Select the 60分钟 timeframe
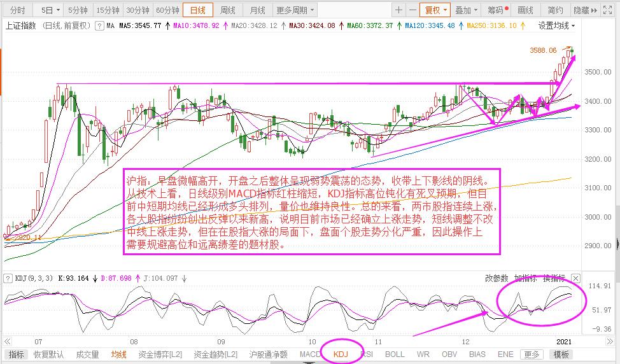This screenshot has height=364, width=620. click(167, 10)
